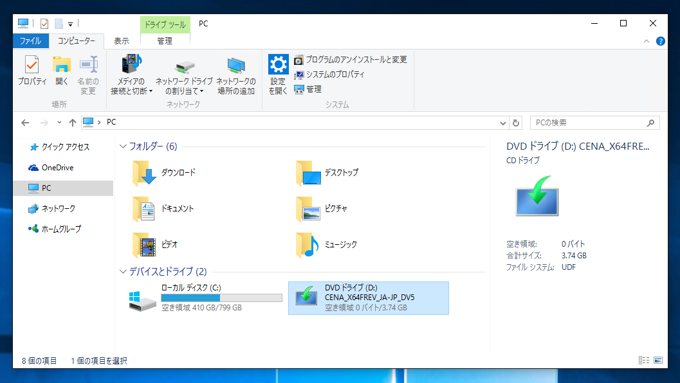The image size is (680, 383).
Task: Click the Refresh button in address bar
Action: tap(516, 123)
